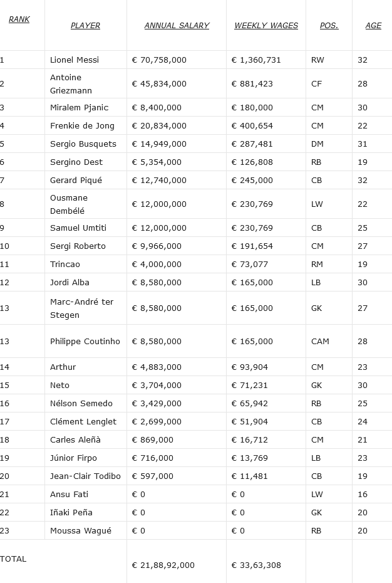
Task: Sort by ANNUAL SALARY column header
Action: coord(177,26)
